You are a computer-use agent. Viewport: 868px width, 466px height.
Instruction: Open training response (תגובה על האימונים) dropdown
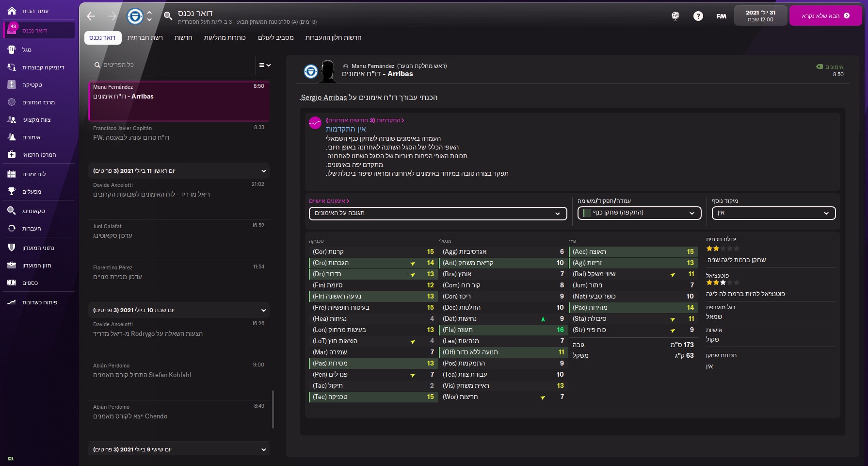[438, 213]
